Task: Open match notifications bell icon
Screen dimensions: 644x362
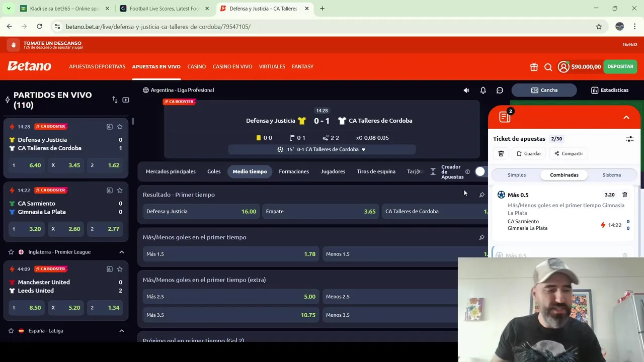Action: click(483, 90)
